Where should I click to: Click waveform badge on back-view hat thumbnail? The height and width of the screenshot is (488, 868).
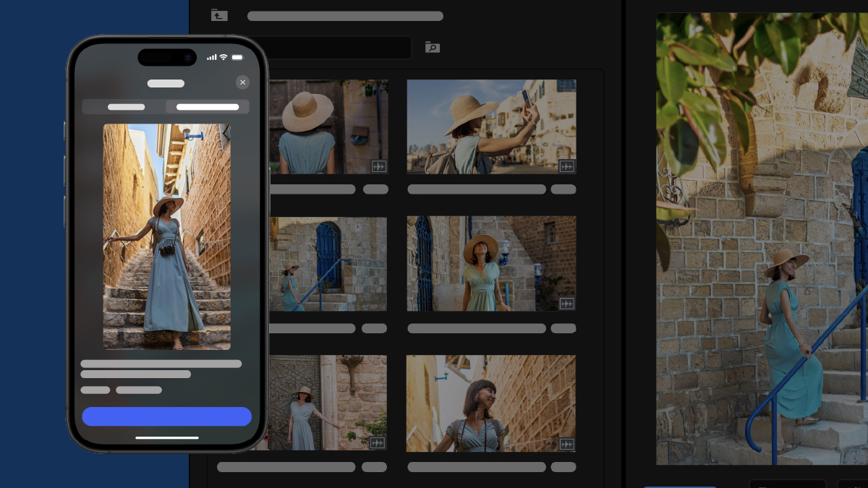(378, 166)
